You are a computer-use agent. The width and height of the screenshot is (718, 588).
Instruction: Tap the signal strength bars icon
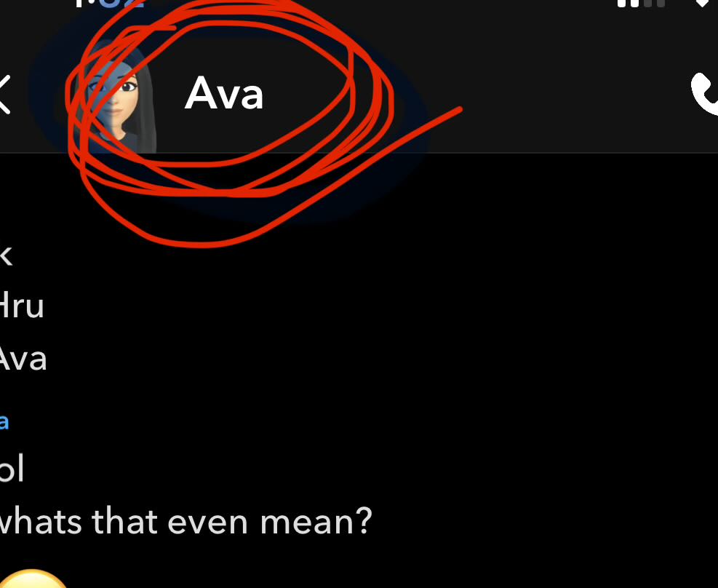point(641,4)
